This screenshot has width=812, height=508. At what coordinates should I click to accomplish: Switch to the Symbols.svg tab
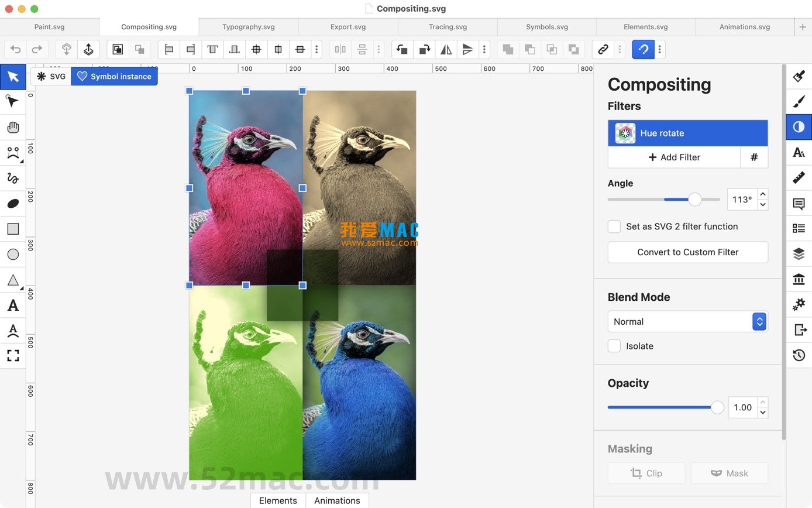coord(547,27)
